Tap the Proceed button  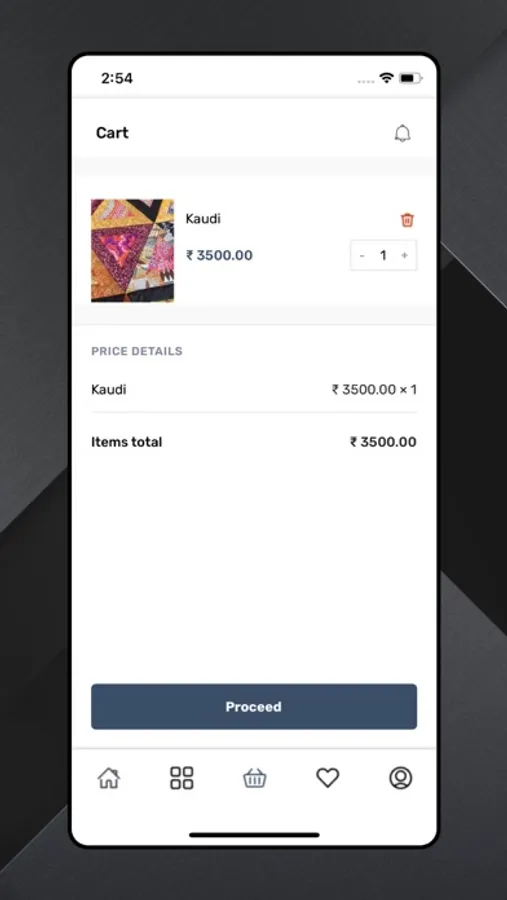tap(254, 707)
